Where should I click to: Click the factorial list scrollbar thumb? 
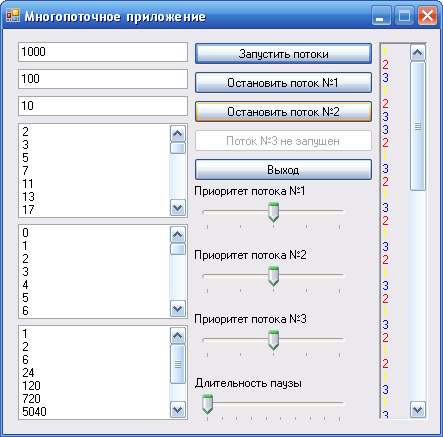(178, 364)
